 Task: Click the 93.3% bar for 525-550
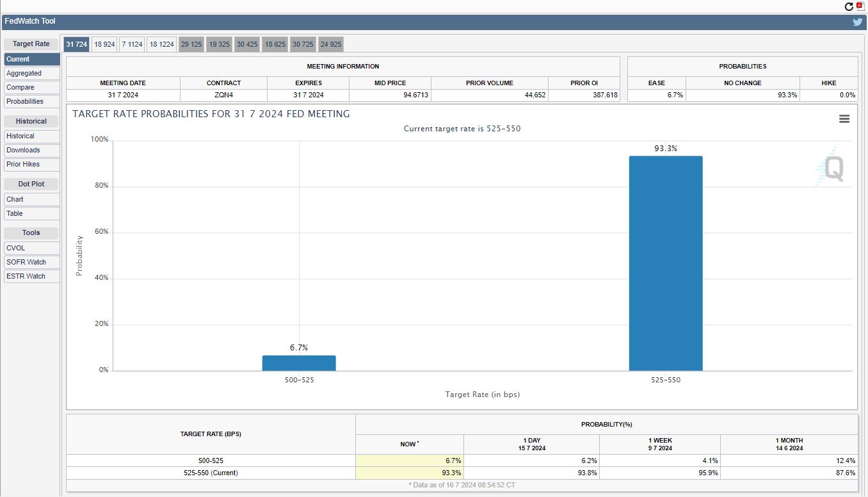pos(665,263)
